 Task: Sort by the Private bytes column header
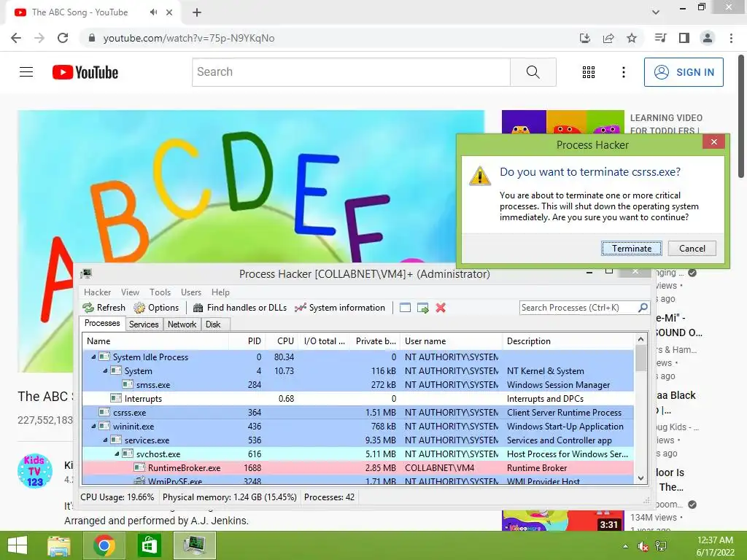pos(375,341)
